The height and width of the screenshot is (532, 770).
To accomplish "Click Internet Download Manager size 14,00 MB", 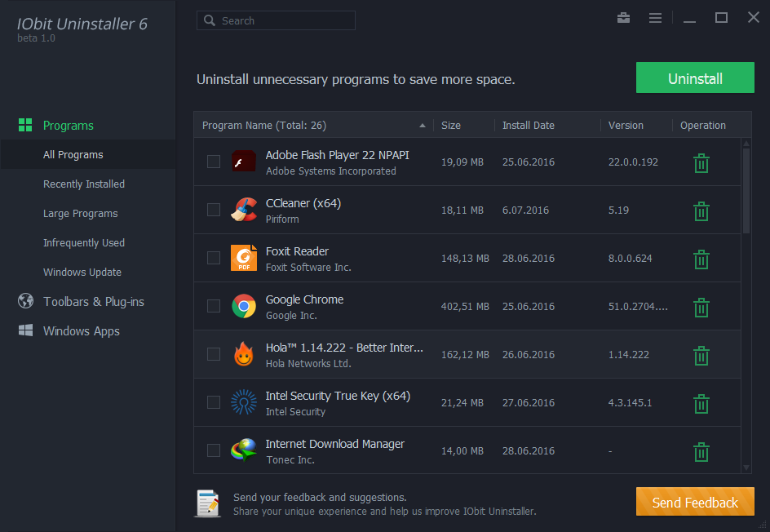I will click(462, 451).
